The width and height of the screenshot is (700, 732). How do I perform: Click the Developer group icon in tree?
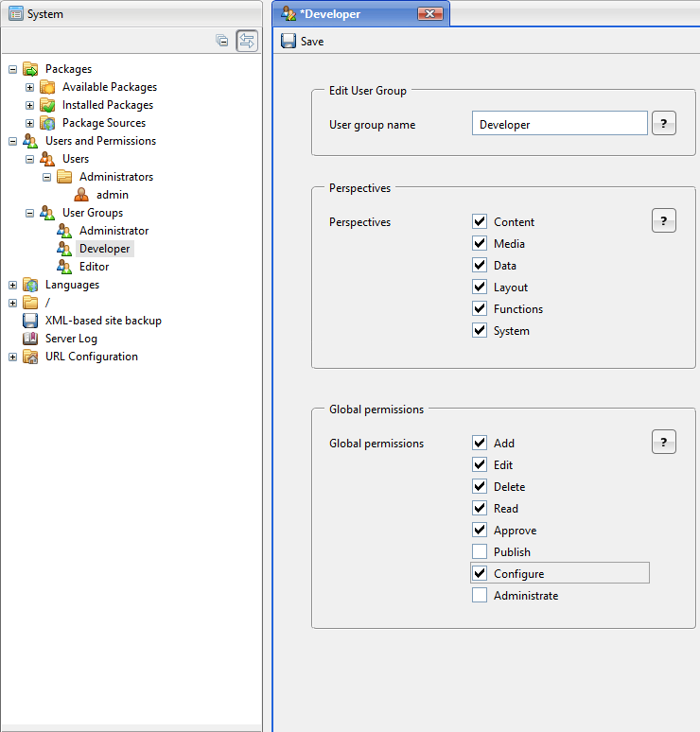click(x=64, y=249)
